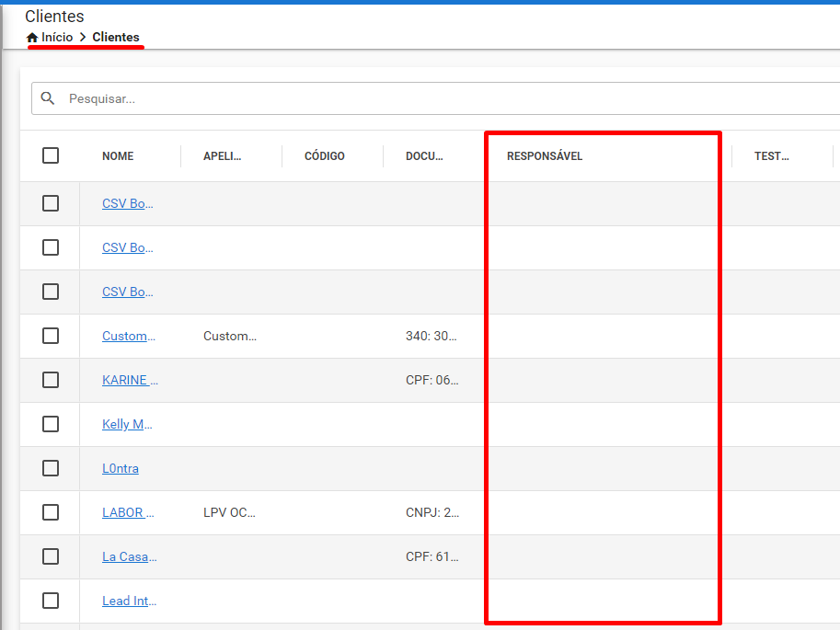
Task: Check the L0ntra row checkbox
Action: 51,468
